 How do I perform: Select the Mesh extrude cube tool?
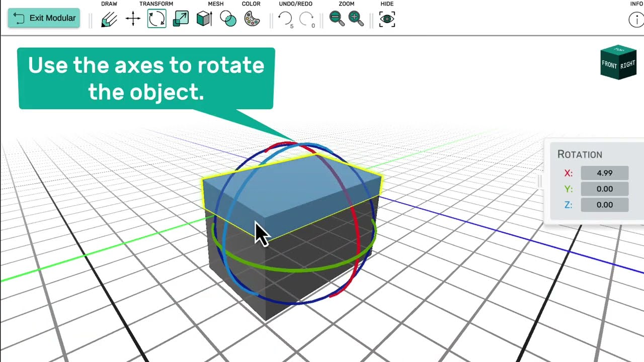[x=204, y=20]
